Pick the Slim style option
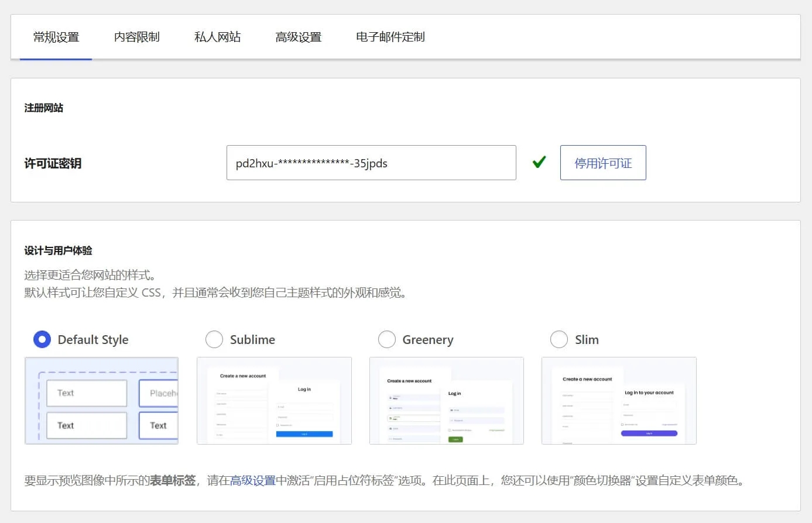The height and width of the screenshot is (523, 812). click(x=559, y=339)
